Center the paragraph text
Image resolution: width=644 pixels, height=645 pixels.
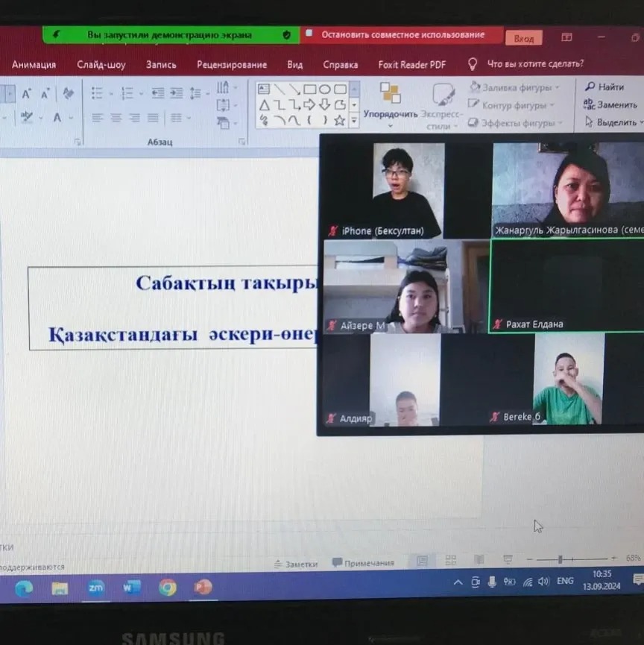tap(116, 118)
